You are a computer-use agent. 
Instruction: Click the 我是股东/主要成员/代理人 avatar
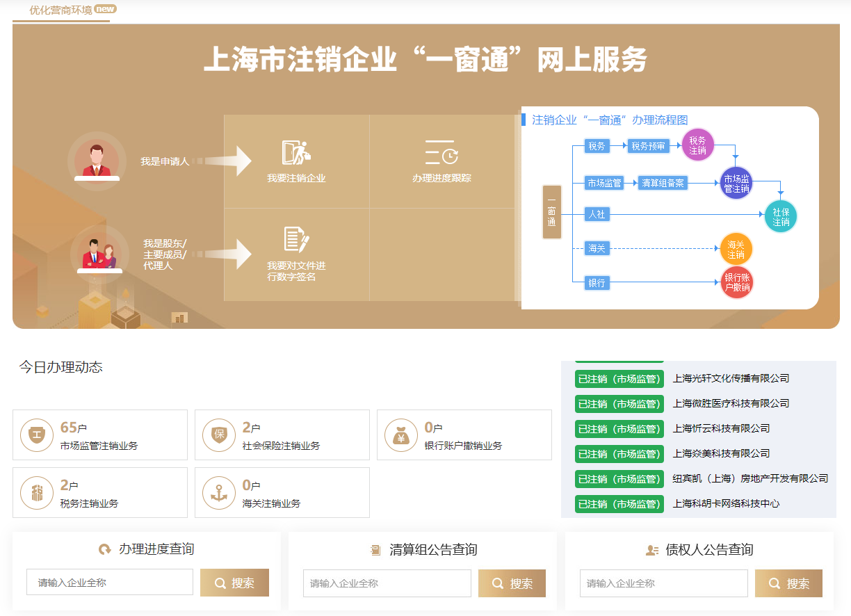pos(99,251)
